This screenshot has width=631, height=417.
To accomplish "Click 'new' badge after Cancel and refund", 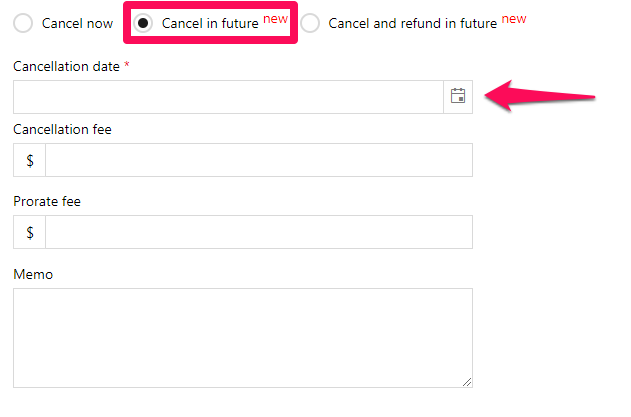I will tap(514, 19).
